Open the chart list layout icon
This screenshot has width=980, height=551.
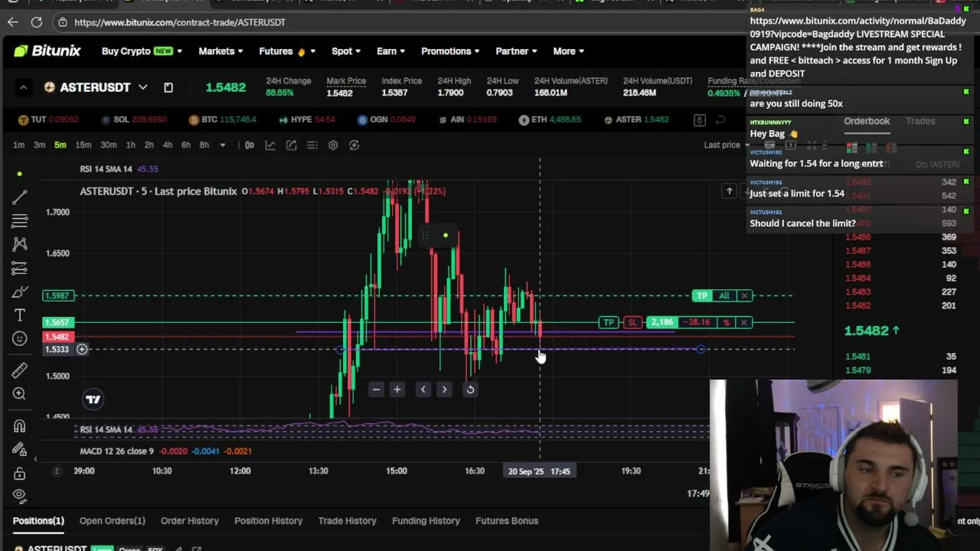coord(312,145)
